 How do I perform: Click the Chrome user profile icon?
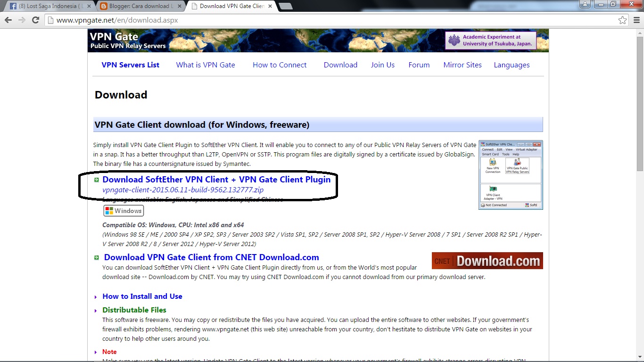(x=585, y=4)
